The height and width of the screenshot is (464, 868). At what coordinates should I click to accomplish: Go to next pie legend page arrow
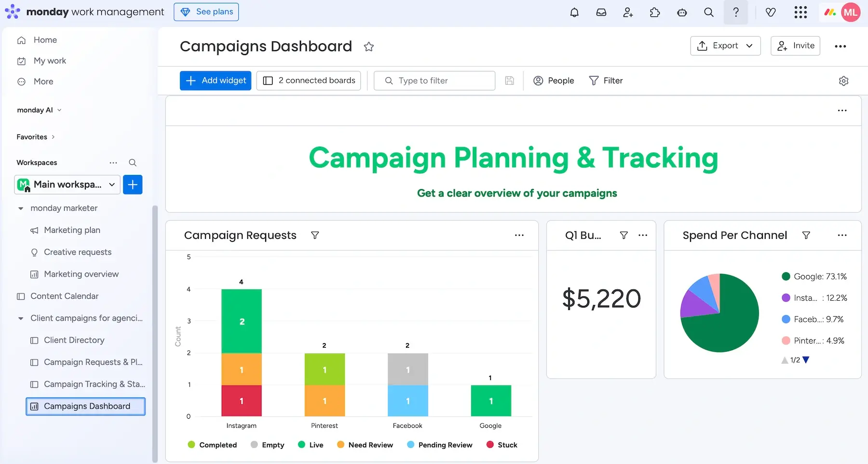(806, 360)
